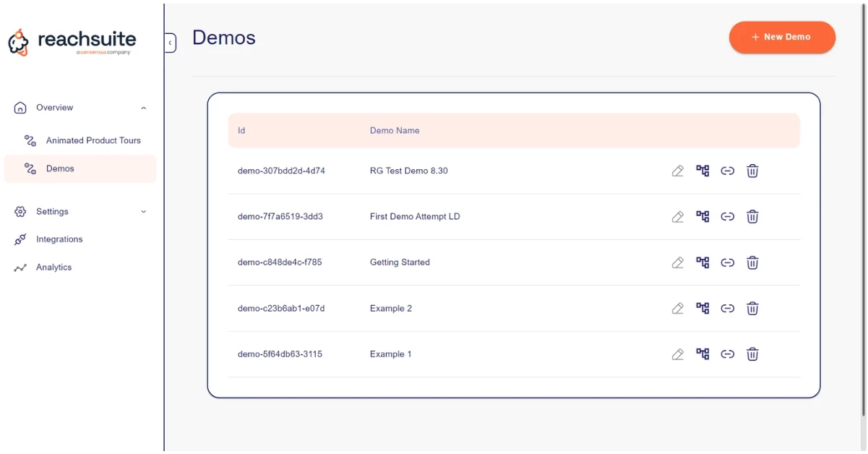868x454 pixels.
Task: Open the flow diagram icon for Example 2
Action: (x=702, y=309)
